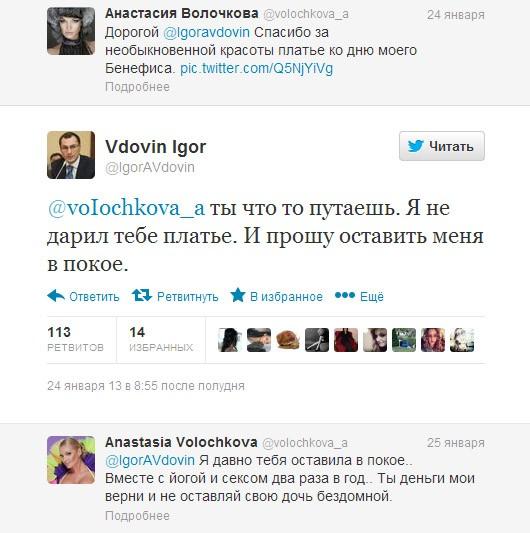530x533 pixels.
Task: Open the three-dots Ещё menu
Action: (x=359, y=296)
